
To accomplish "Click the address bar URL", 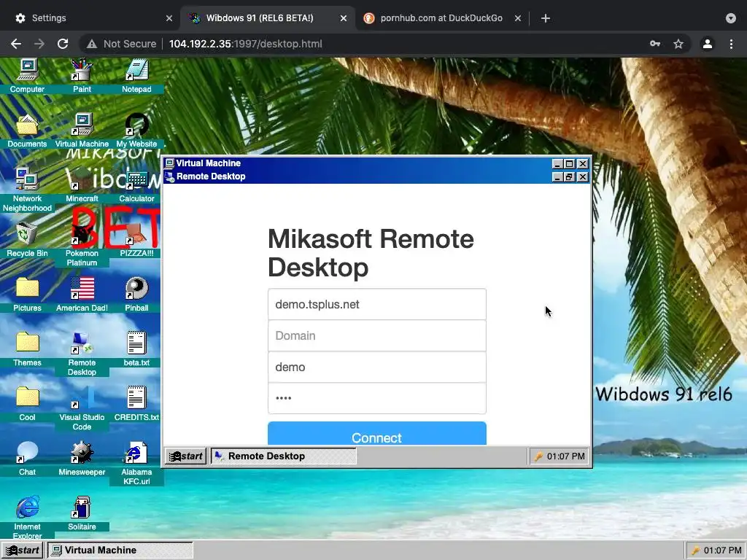I will (246, 44).
